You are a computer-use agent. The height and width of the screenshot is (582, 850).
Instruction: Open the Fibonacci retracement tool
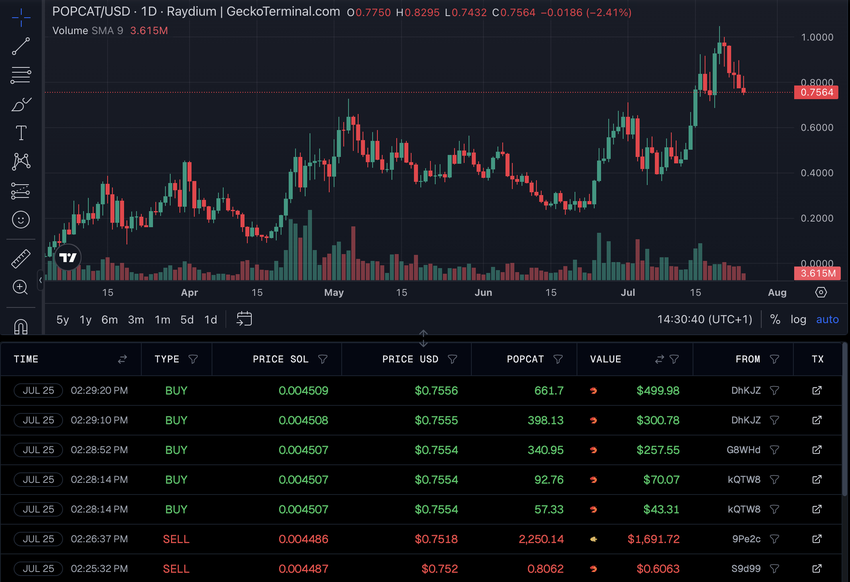(x=21, y=75)
